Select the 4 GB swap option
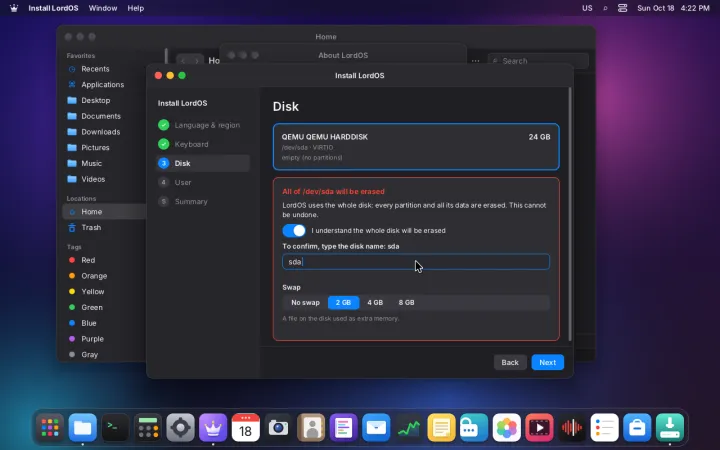This screenshot has width=720, height=450. pos(375,303)
